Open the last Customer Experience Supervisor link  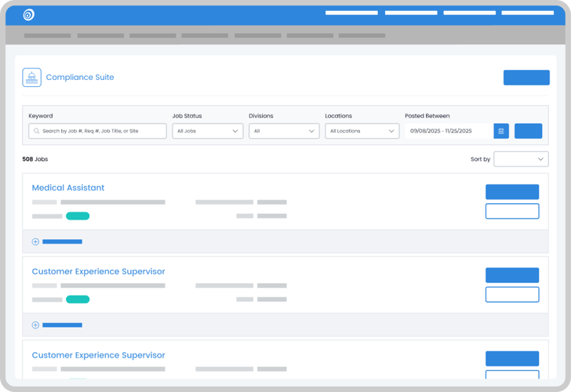point(98,355)
